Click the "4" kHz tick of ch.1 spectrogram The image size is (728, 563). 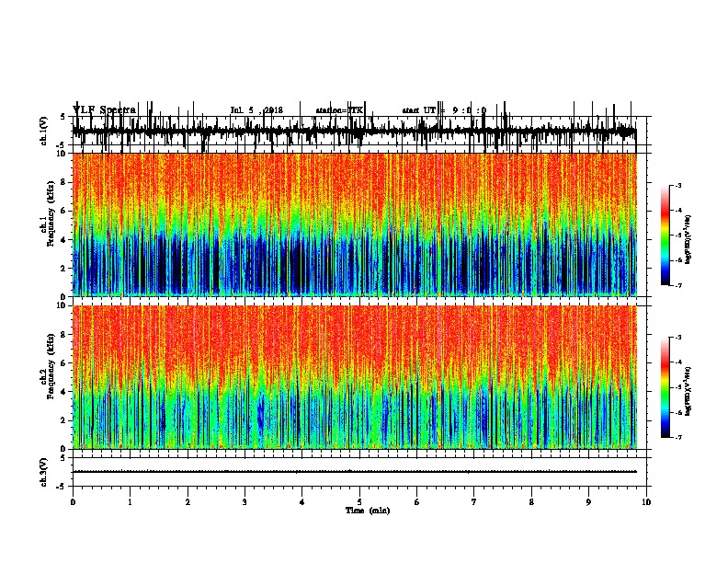click(63, 240)
